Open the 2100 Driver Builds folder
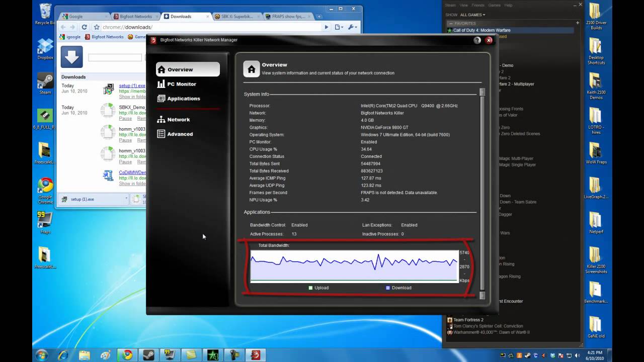The width and height of the screenshot is (644, 362). [596, 17]
